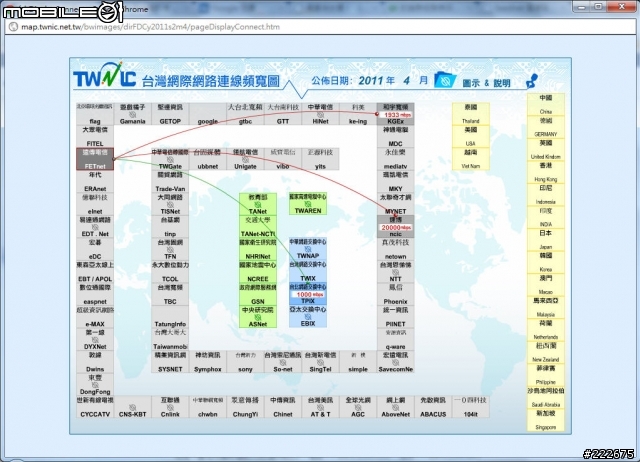Select the Hong Kong country box
This screenshot has height=462, width=640.
(545, 172)
